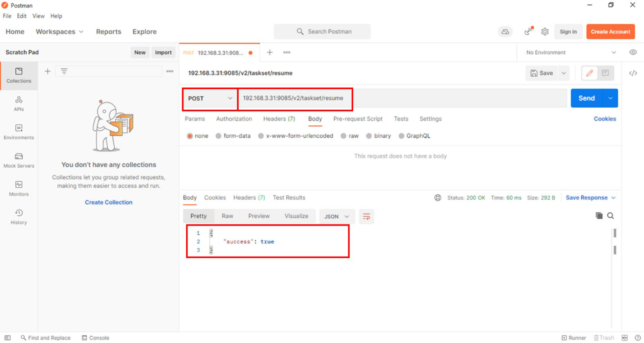The width and height of the screenshot is (644, 343).
Task: Click the blue Send button
Action: point(586,98)
